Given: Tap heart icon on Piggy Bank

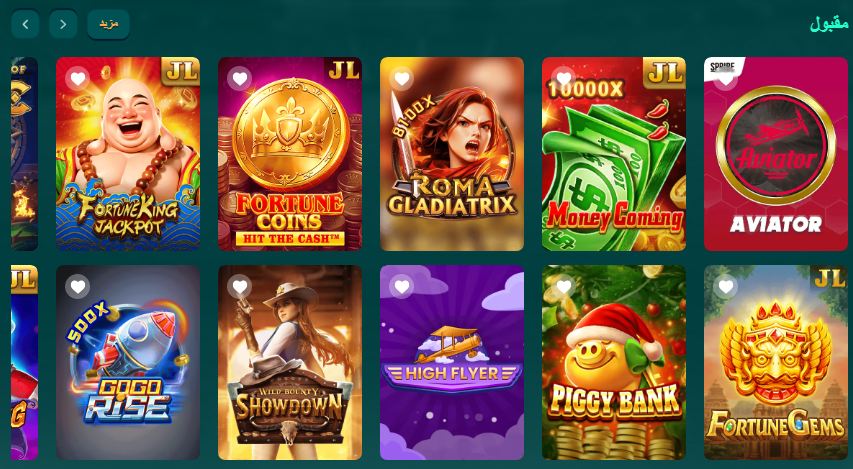Looking at the screenshot, I should 564,287.
